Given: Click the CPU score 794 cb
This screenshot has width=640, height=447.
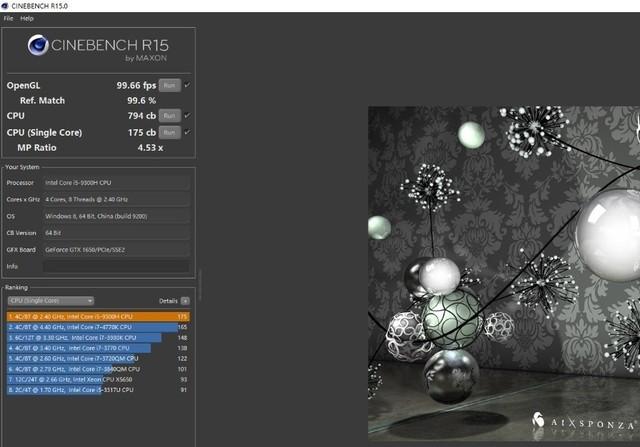Looking at the screenshot, I should (142, 116).
